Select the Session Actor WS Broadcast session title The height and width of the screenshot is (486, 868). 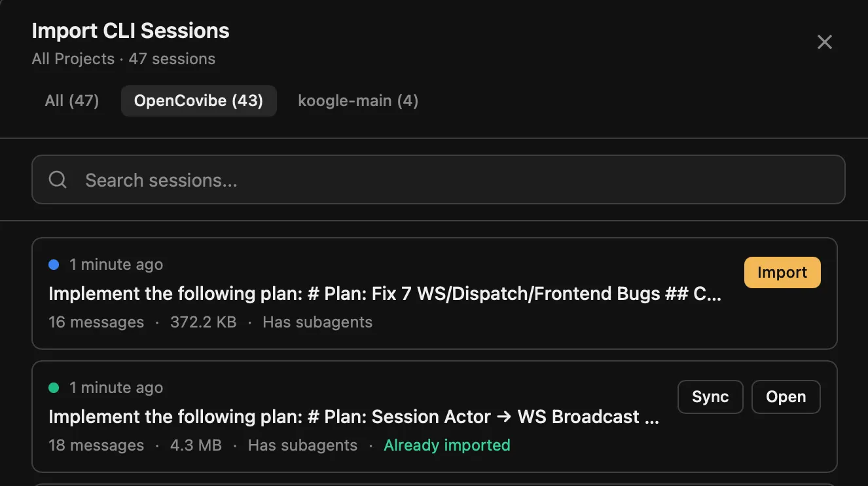click(353, 417)
